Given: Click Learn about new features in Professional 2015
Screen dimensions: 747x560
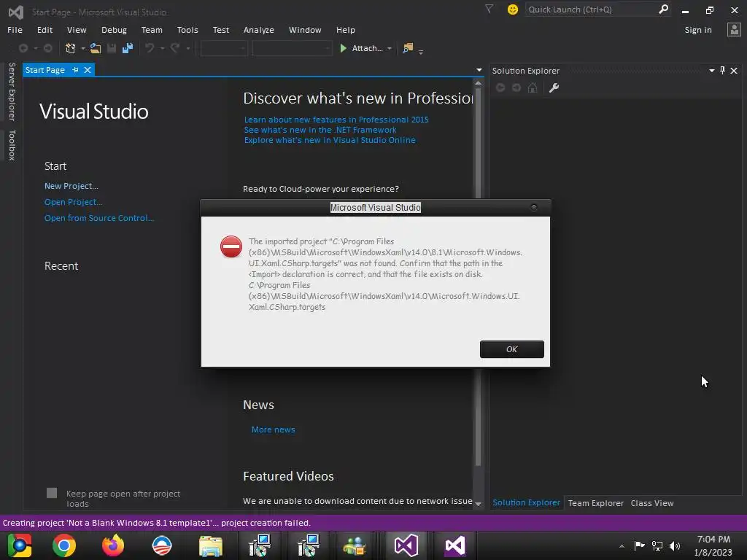Looking at the screenshot, I should (x=336, y=120).
